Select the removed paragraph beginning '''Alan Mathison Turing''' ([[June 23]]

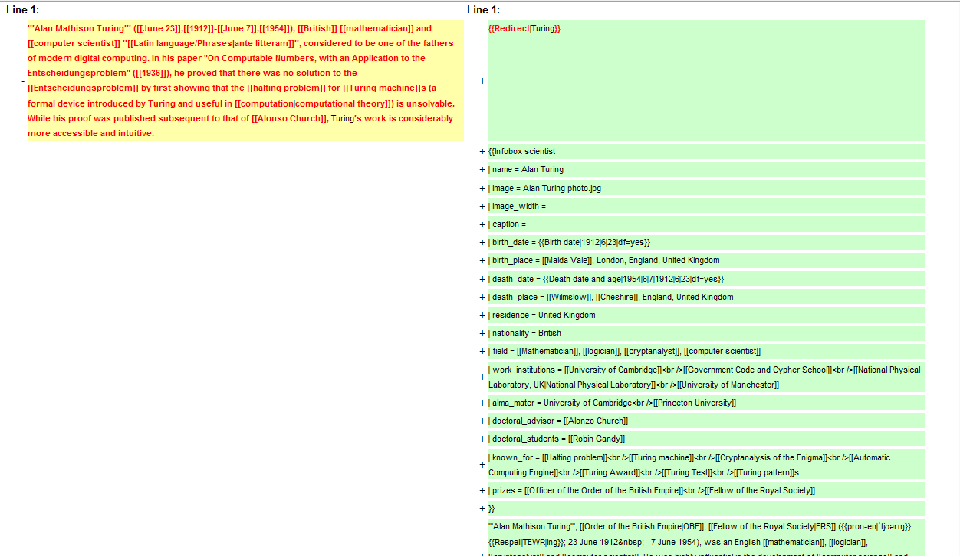tap(245, 80)
